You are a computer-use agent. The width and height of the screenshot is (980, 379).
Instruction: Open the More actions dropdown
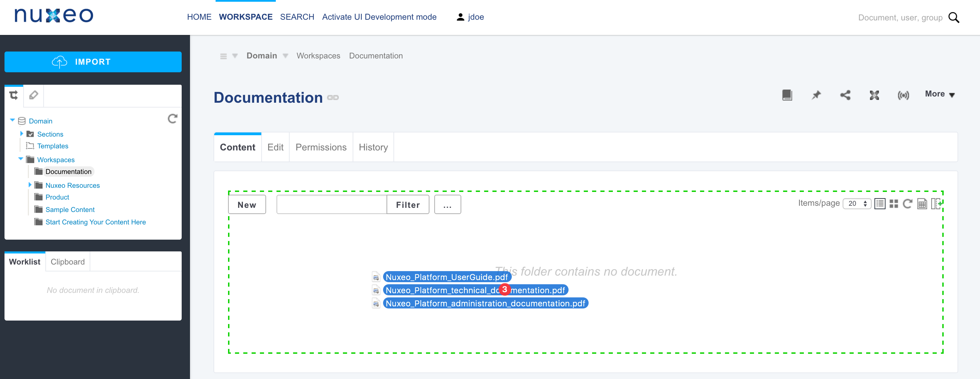[940, 94]
